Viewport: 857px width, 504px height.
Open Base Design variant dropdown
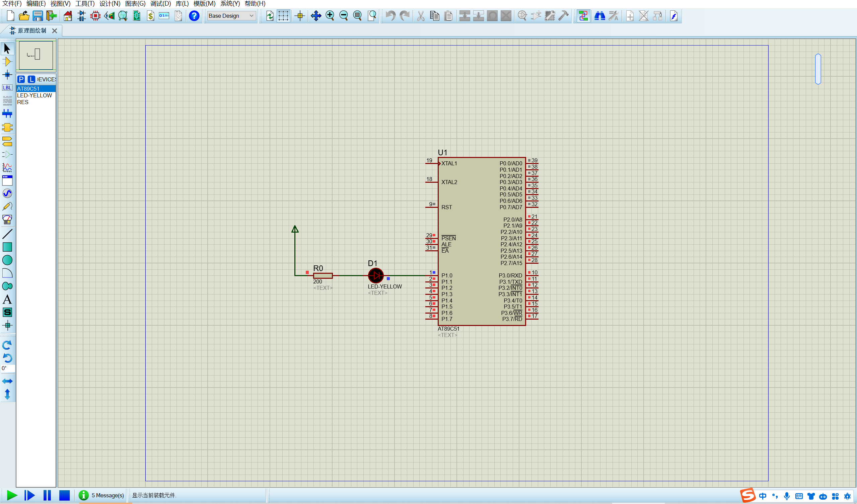pos(231,16)
